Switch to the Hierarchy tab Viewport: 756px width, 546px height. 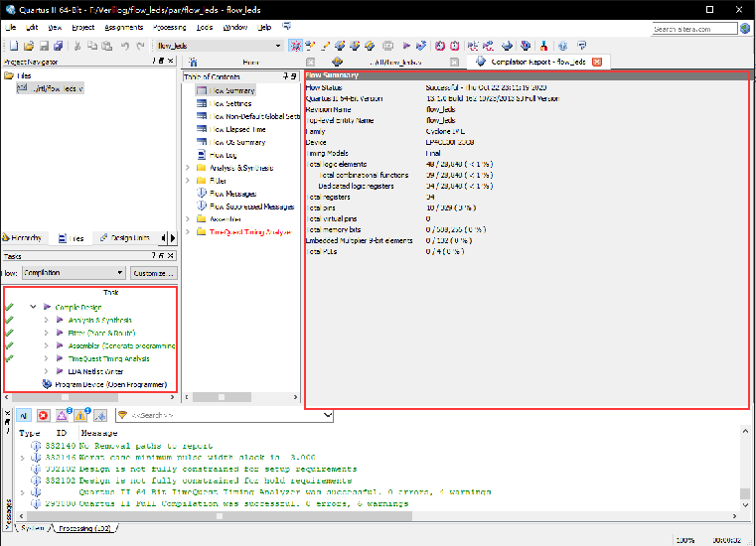click(22, 238)
